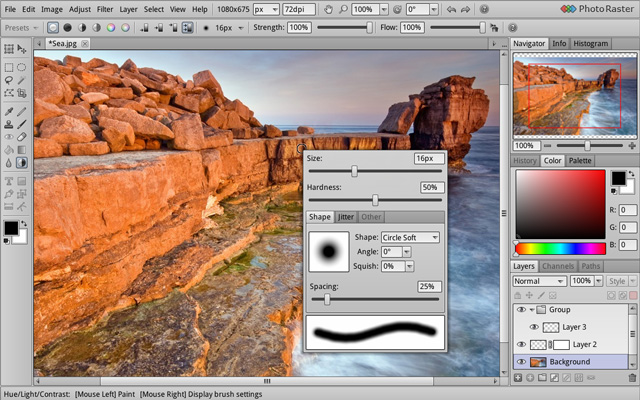Toggle the airbrush icon next to Flow

494,28
